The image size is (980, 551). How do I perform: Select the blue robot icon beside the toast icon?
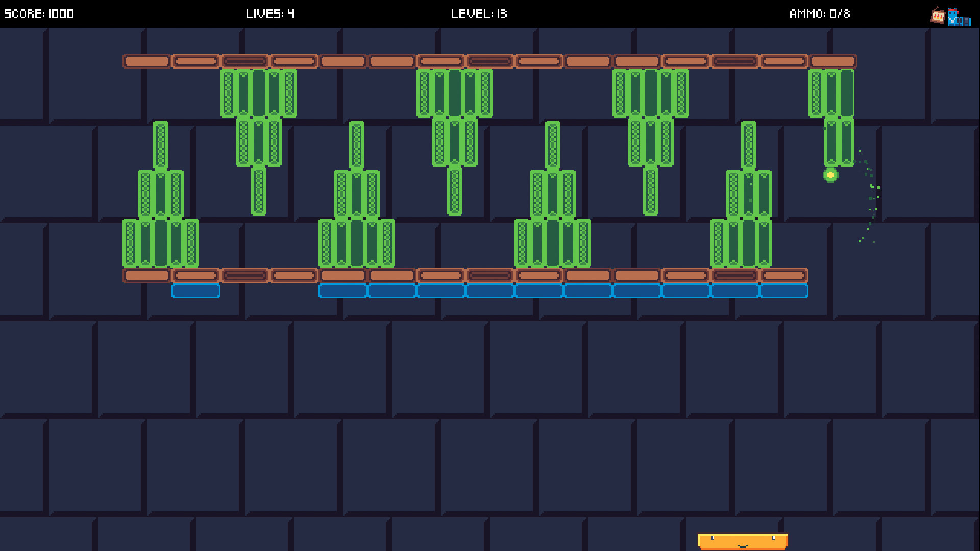955,16
